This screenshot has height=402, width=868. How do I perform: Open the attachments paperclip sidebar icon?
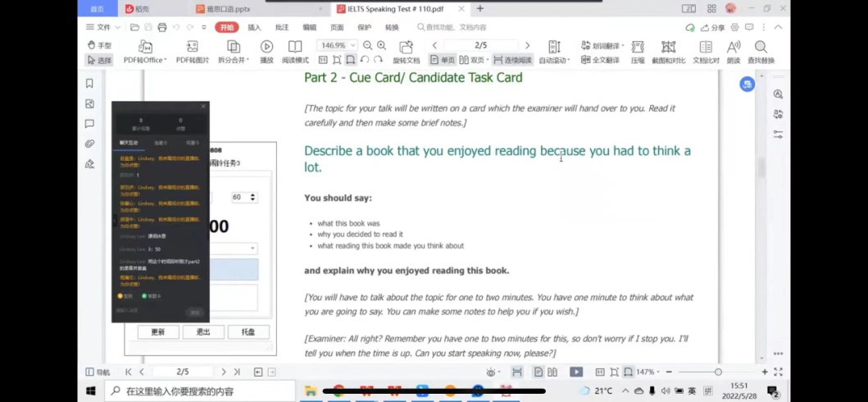pos(89,144)
